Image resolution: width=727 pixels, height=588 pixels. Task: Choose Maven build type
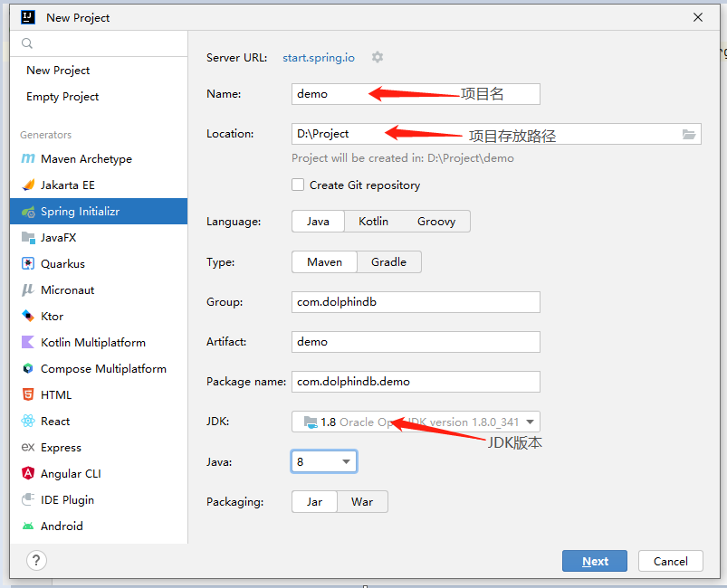[324, 262]
